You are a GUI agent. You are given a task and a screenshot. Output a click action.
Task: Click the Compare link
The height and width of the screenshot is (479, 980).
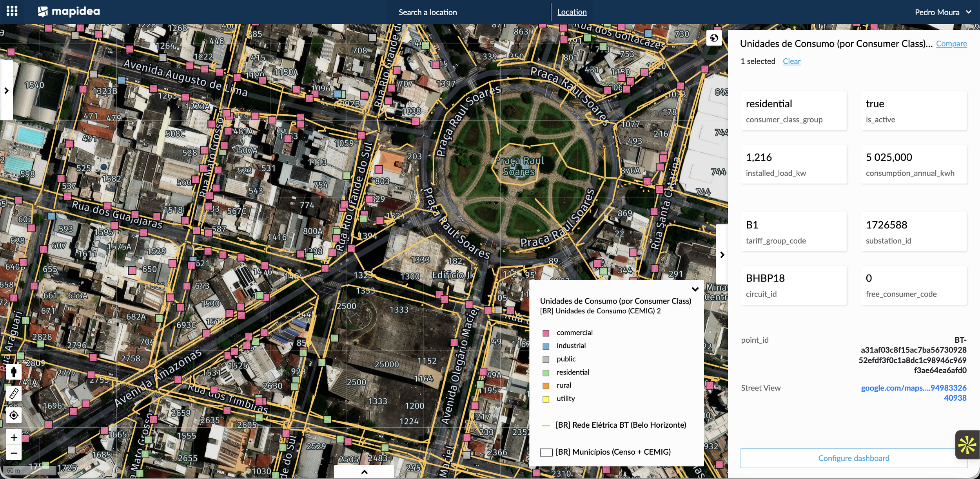tap(951, 43)
